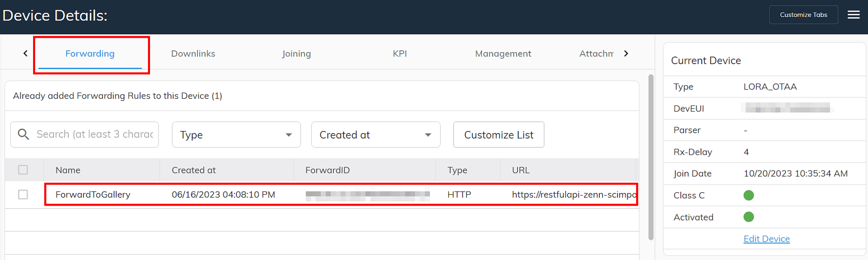The height and width of the screenshot is (260, 868).
Task: Follow the Edit Device link
Action: tap(766, 239)
